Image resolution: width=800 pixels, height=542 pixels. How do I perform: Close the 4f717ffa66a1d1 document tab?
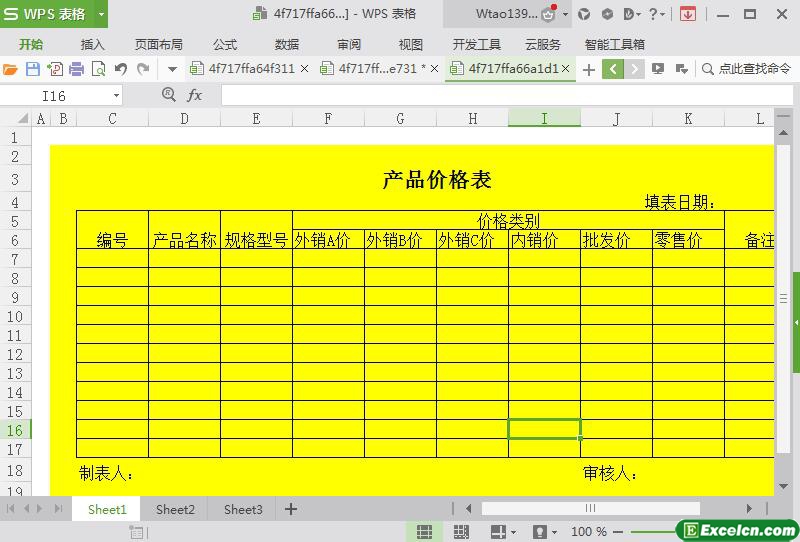(565, 68)
